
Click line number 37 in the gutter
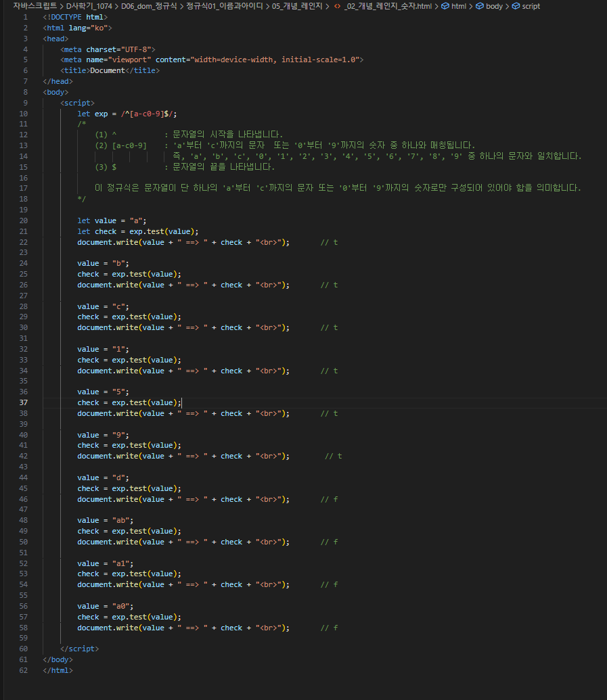coord(23,402)
